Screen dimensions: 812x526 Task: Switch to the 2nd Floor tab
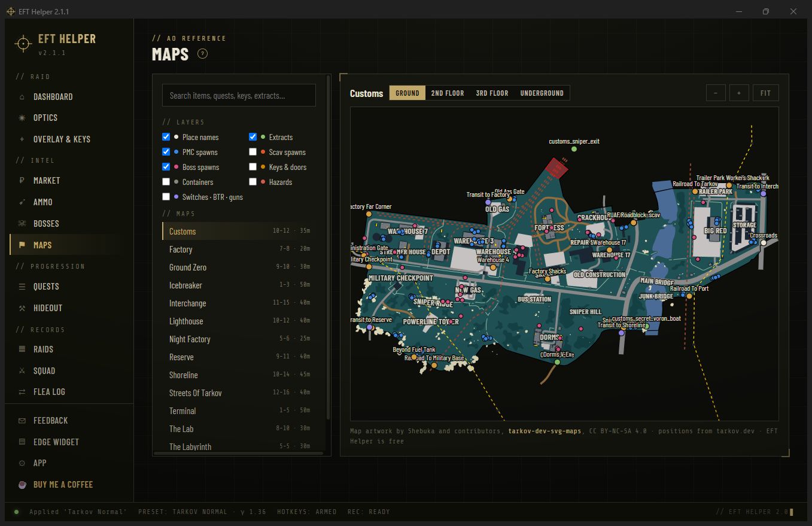point(448,93)
